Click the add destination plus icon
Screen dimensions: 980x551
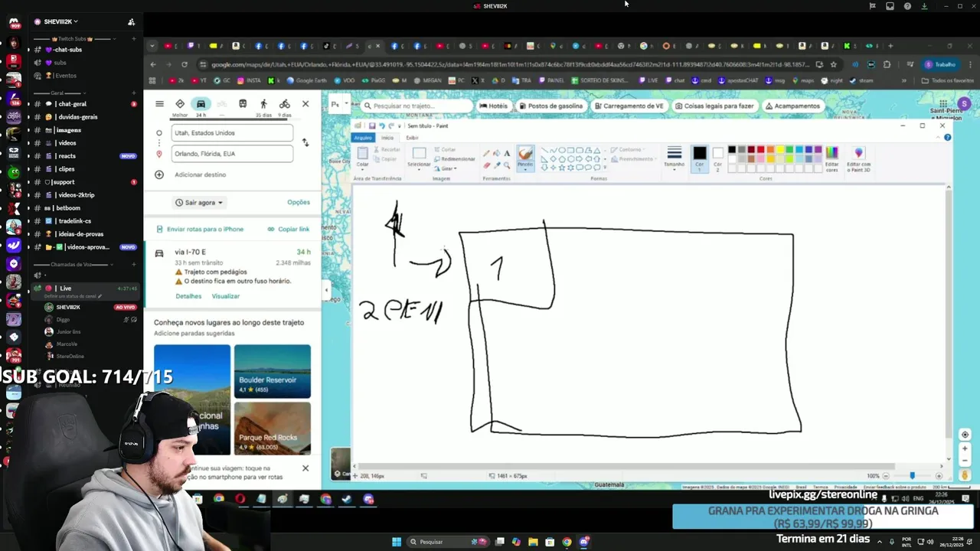159,174
